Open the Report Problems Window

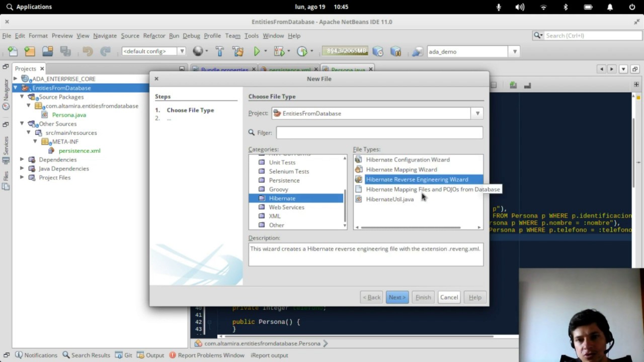[x=207, y=355]
